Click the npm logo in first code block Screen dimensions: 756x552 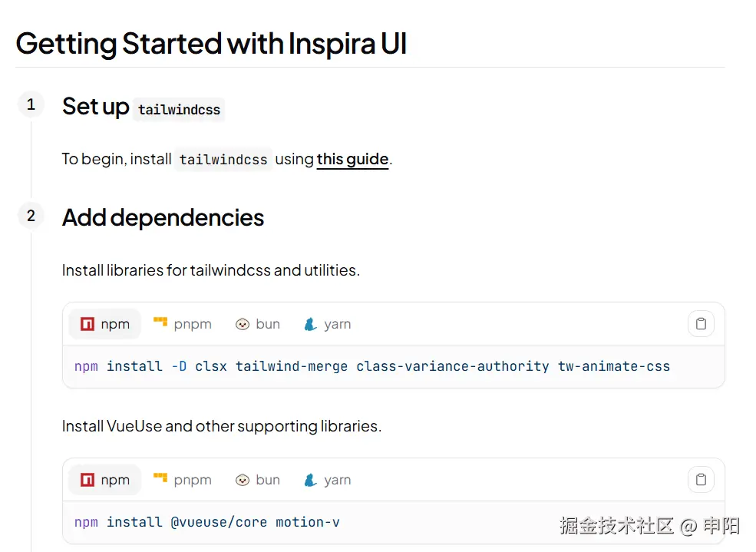click(87, 324)
